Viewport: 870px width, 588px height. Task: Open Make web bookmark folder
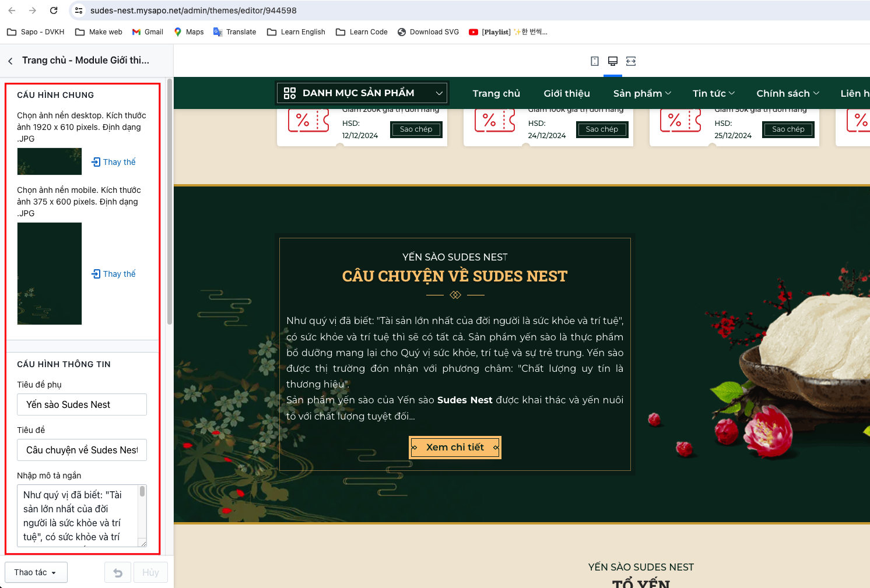pyautogui.click(x=99, y=32)
